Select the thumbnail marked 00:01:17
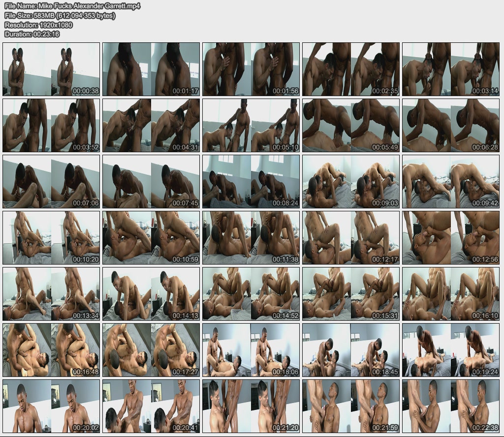 tap(151, 69)
